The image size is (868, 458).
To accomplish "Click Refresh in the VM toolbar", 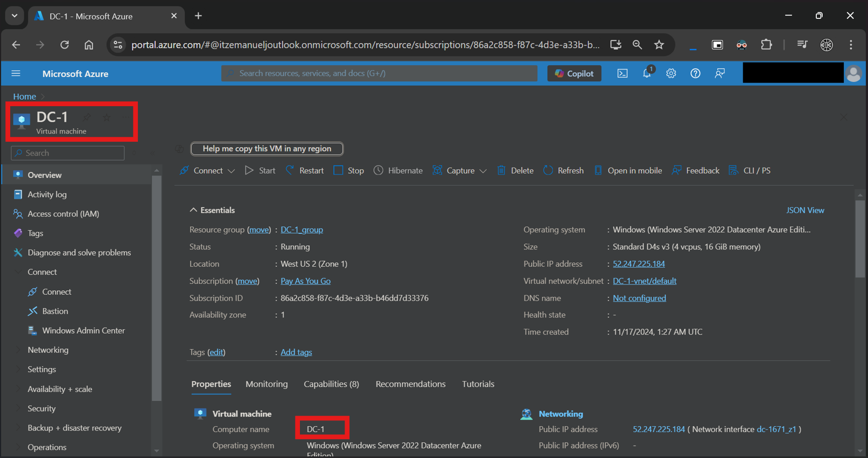I will coord(564,170).
